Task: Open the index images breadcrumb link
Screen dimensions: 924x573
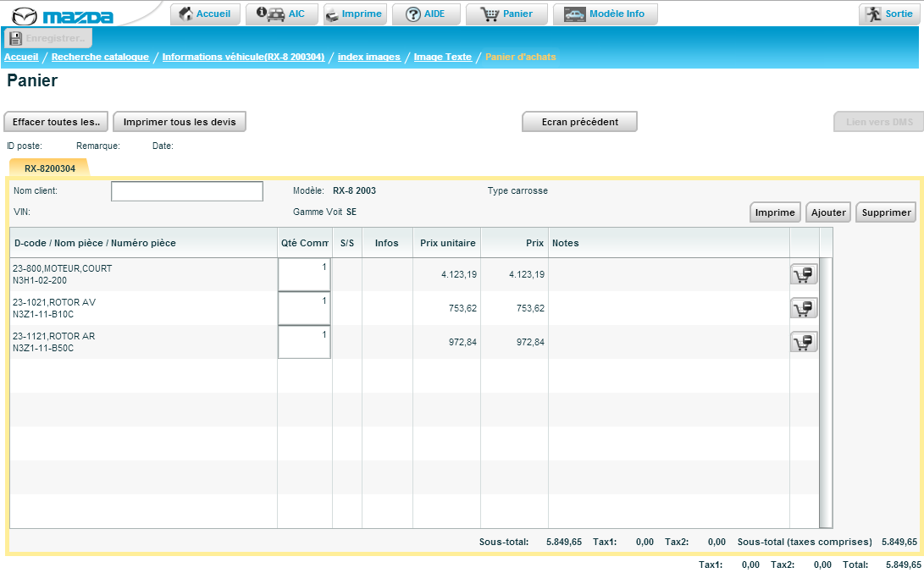Action: [x=368, y=57]
